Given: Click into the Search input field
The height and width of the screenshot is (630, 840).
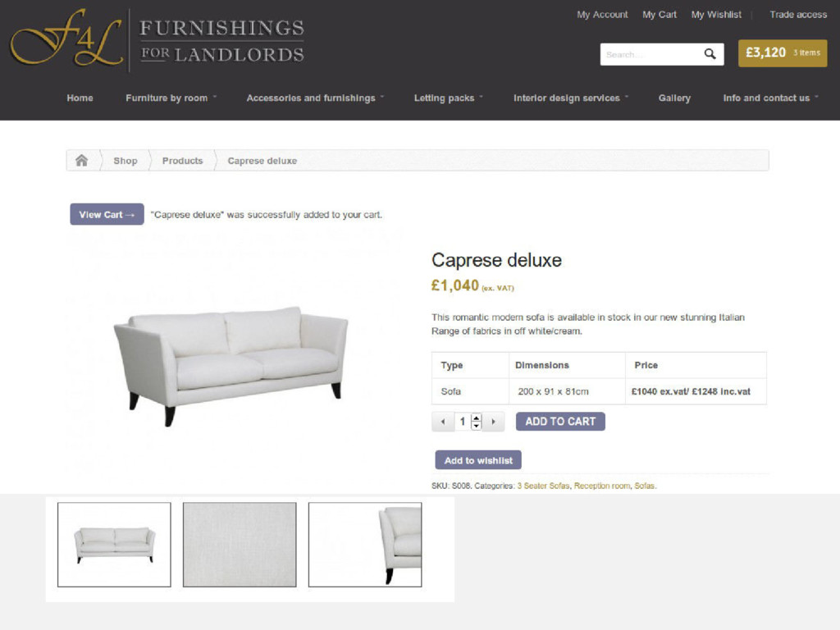Looking at the screenshot, I should pos(651,54).
